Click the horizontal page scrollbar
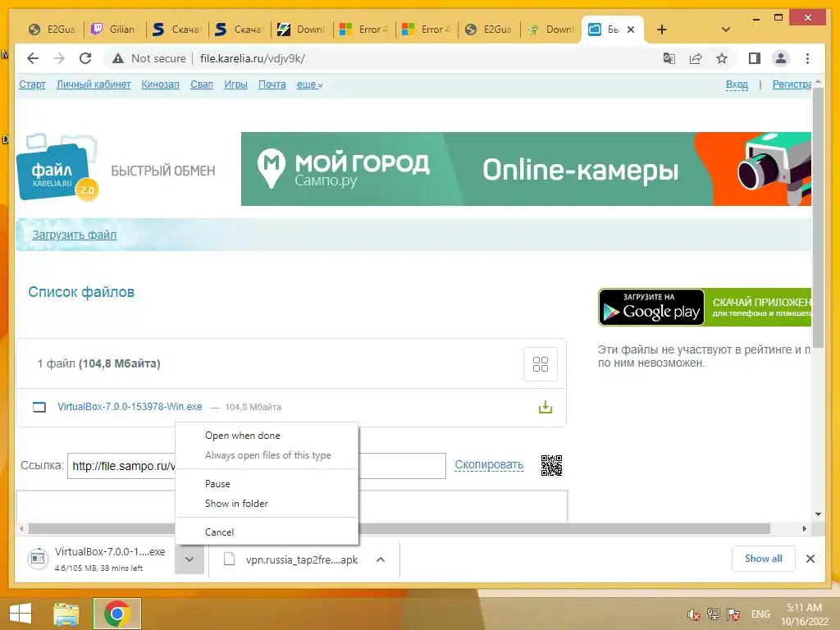This screenshot has height=630, width=840. tap(399, 529)
